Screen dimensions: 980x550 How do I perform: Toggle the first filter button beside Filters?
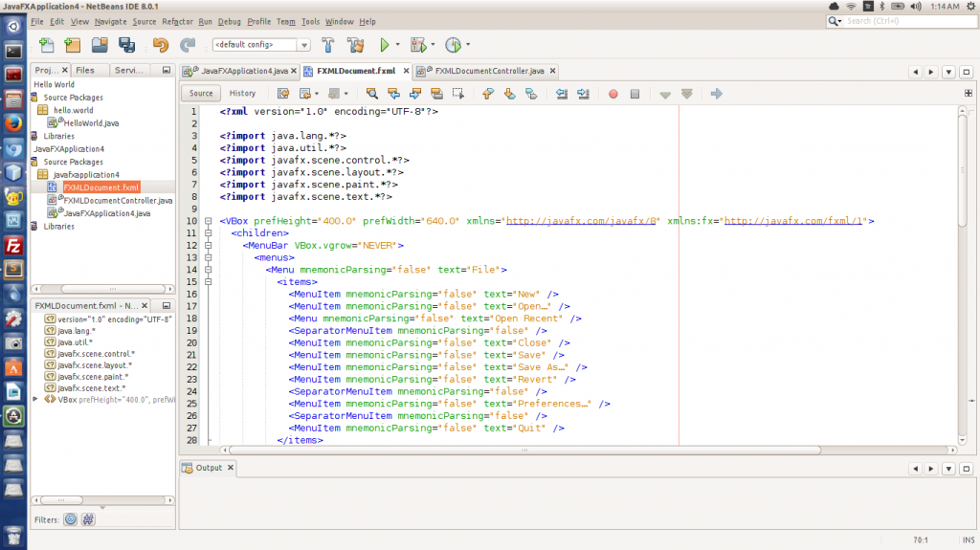click(71, 519)
